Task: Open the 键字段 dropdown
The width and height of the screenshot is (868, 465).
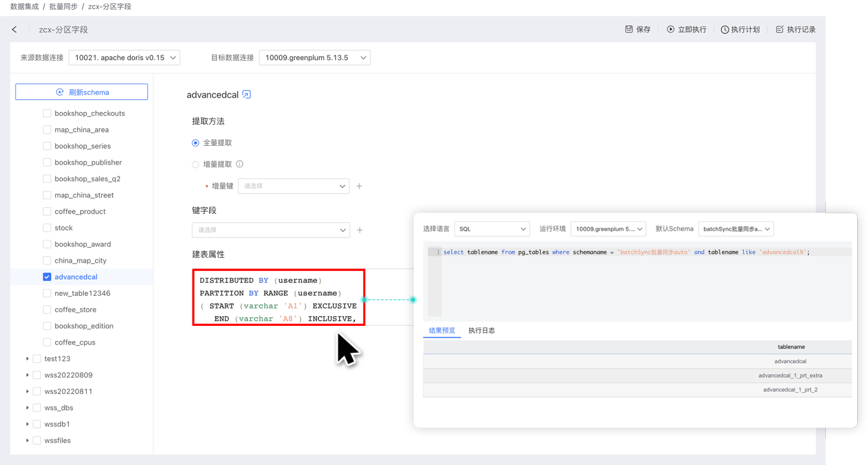Action: 271,230
